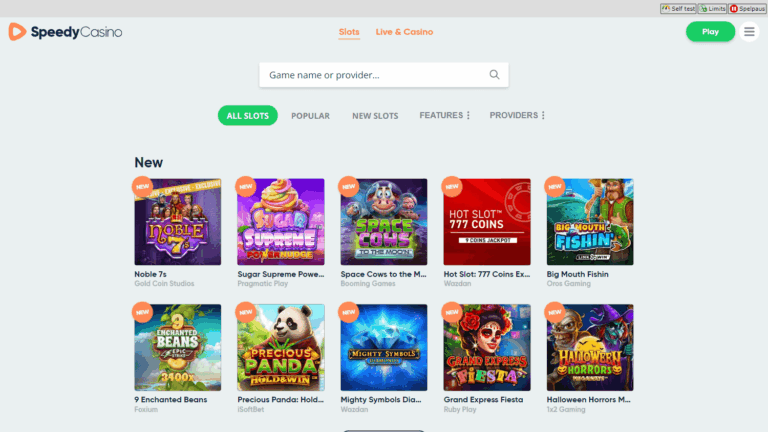Click the NEW badge on Noble 7s

pyautogui.click(x=143, y=187)
